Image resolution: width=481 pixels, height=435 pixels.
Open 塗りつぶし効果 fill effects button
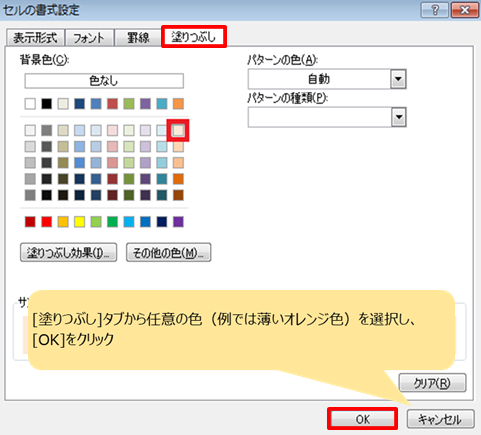coord(68,253)
